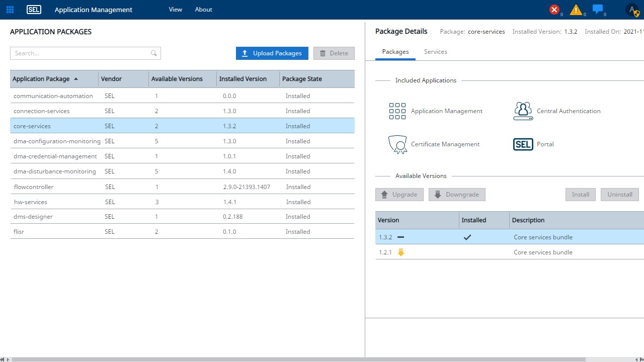Sort by Package State column header
The height and width of the screenshot is (362, 644).
317,79
